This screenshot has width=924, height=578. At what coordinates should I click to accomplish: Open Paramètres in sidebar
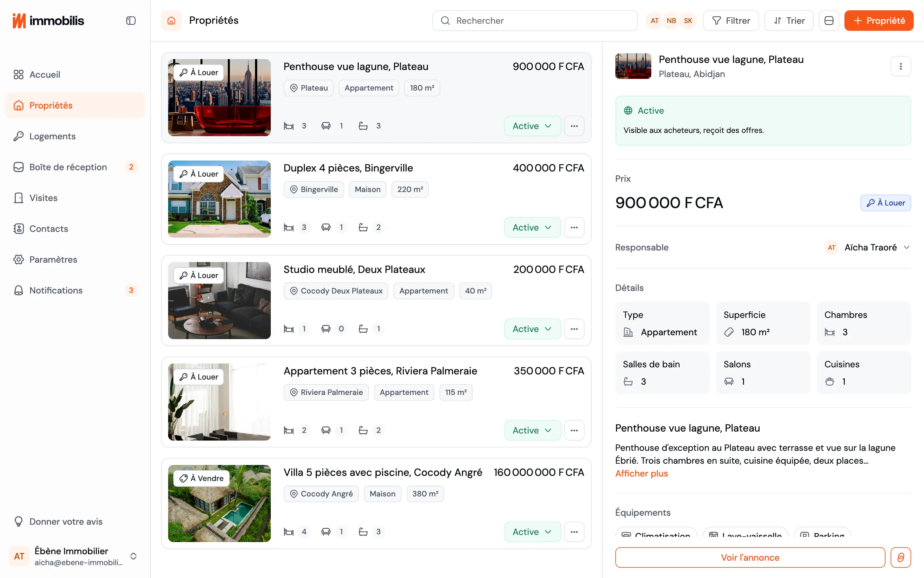coord(75,259)
